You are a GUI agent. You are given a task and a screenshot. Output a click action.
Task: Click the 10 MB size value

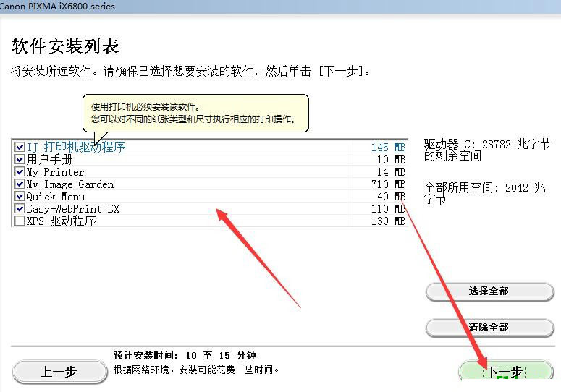pyautogui.click(x=391, y=159)
